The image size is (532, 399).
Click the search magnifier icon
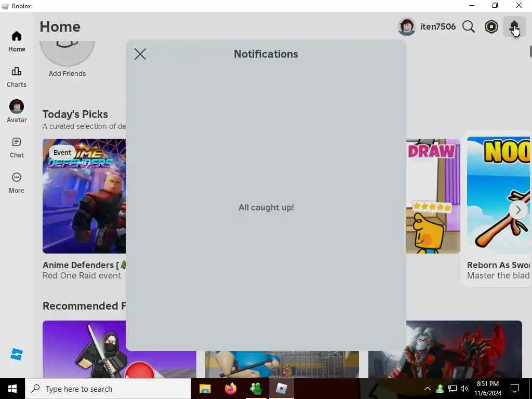coord(468,26)
